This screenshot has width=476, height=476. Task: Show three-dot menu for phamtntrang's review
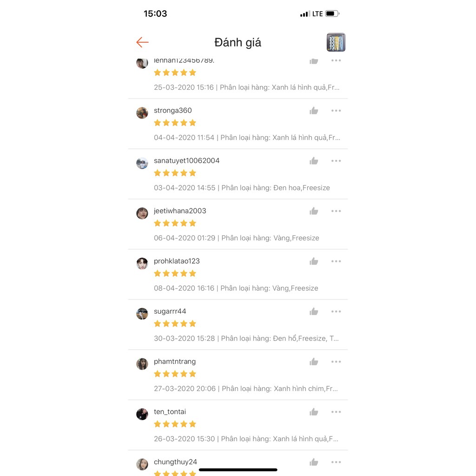[x=336, y=362]
